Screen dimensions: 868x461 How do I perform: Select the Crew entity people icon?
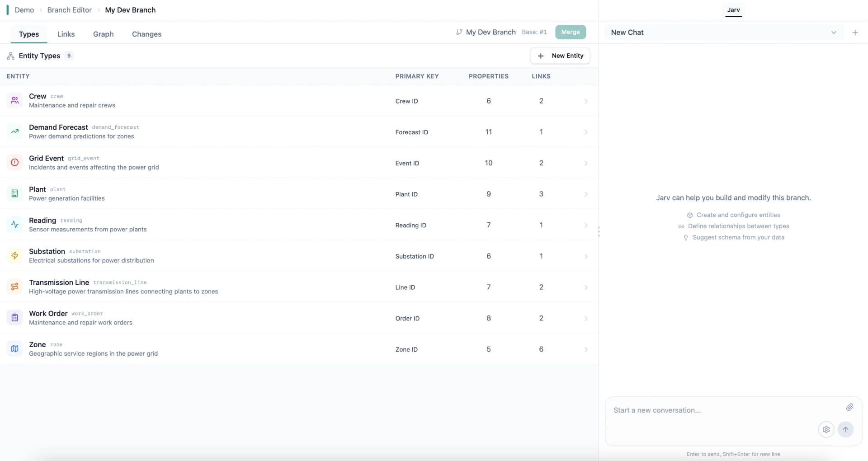(15, 100)
